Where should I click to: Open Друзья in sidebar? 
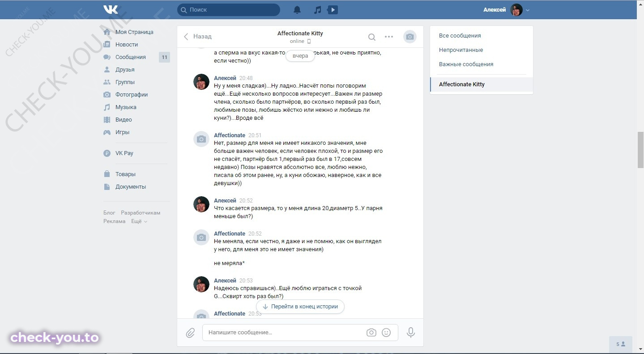[125, 70]
